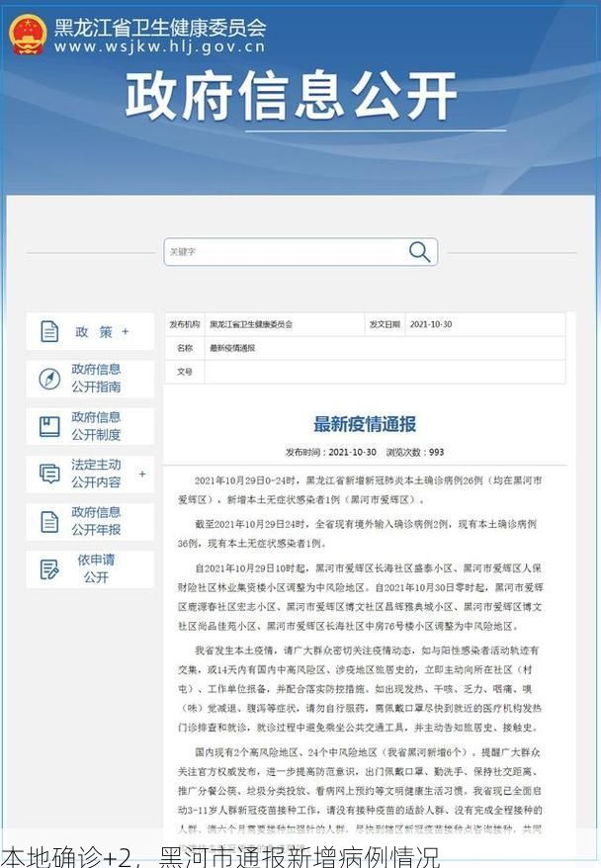The height and width of the screenshot is (868, 601).
Task: Open 政府信息公开制度 menu item
Action: [x=90, y=426]
